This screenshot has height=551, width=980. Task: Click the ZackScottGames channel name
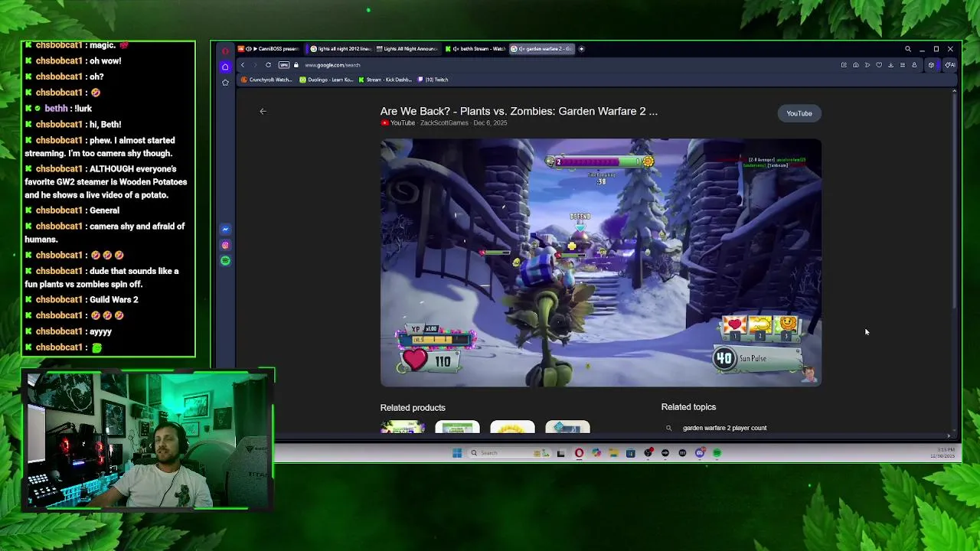444,123
